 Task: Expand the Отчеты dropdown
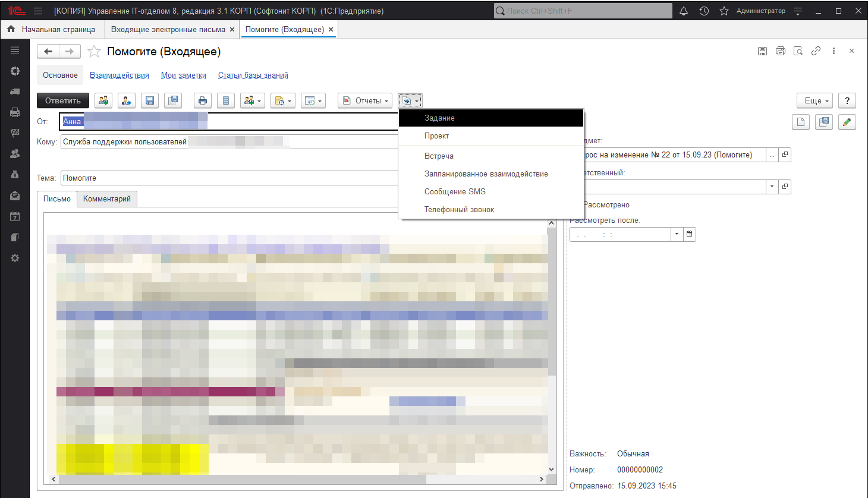[365, 101]
